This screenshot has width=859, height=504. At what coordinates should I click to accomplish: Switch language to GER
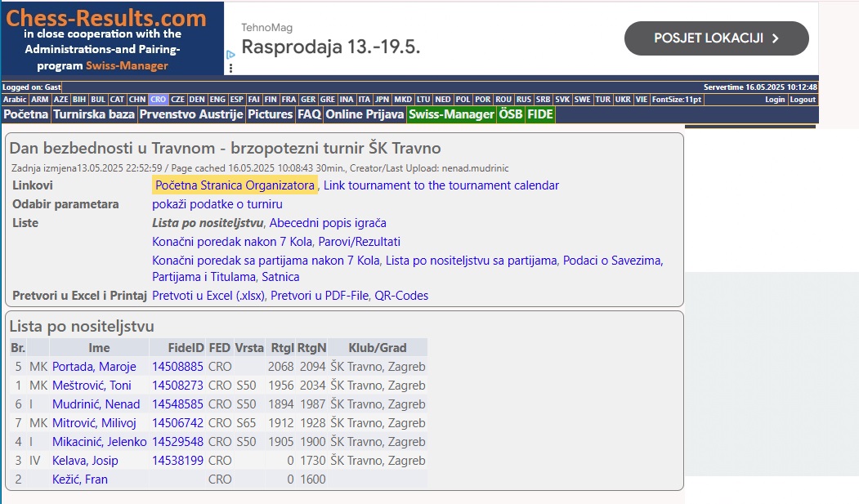(308, 100)
